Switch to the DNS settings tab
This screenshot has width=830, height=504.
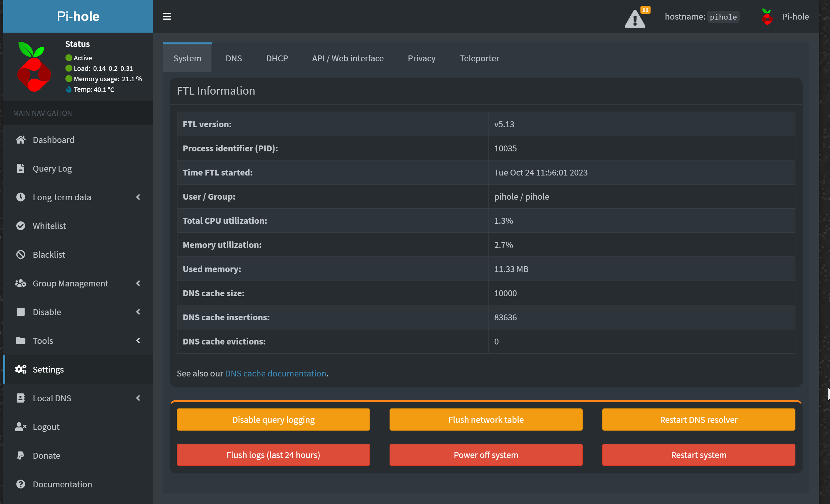[234, 58]
